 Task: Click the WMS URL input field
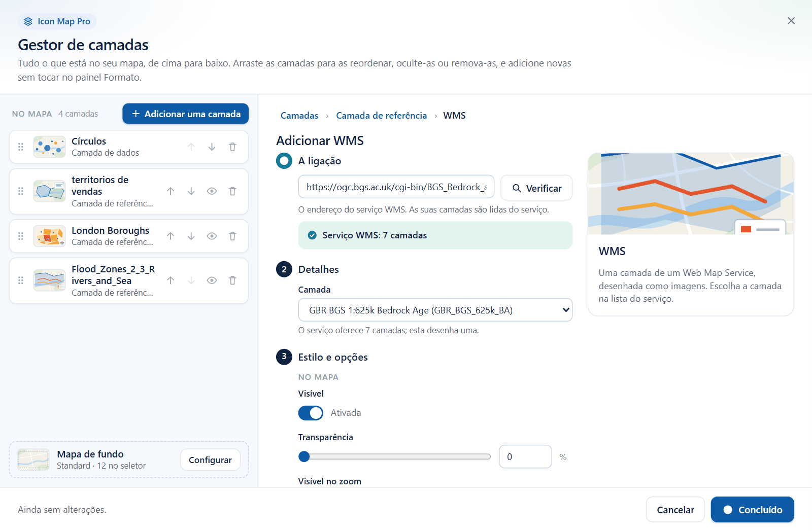396,187
